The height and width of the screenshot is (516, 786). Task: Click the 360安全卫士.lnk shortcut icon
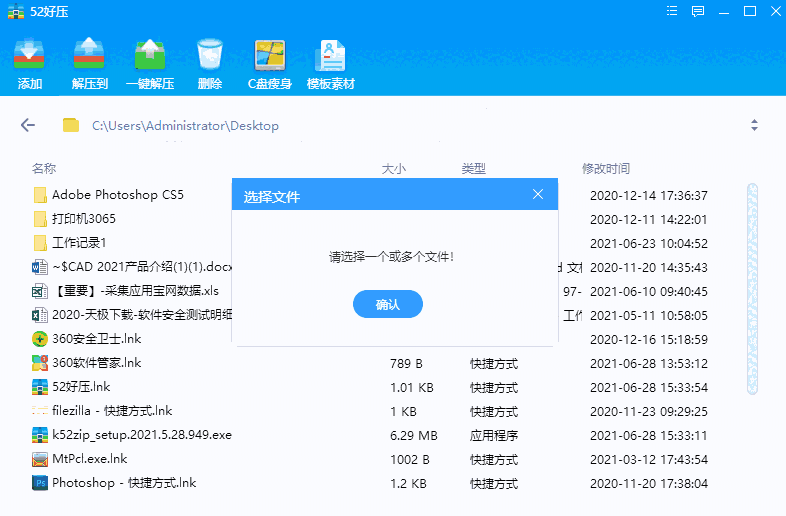40,339
